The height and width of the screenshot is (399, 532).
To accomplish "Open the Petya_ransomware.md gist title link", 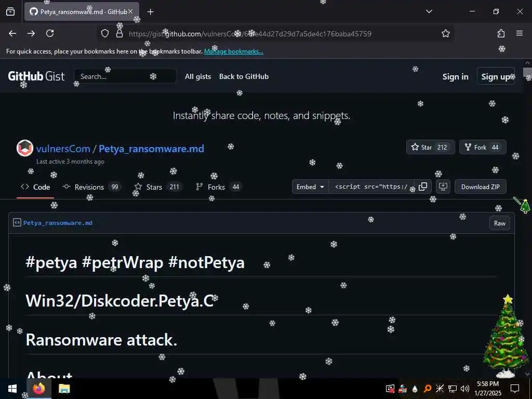I will coord(151,149).
